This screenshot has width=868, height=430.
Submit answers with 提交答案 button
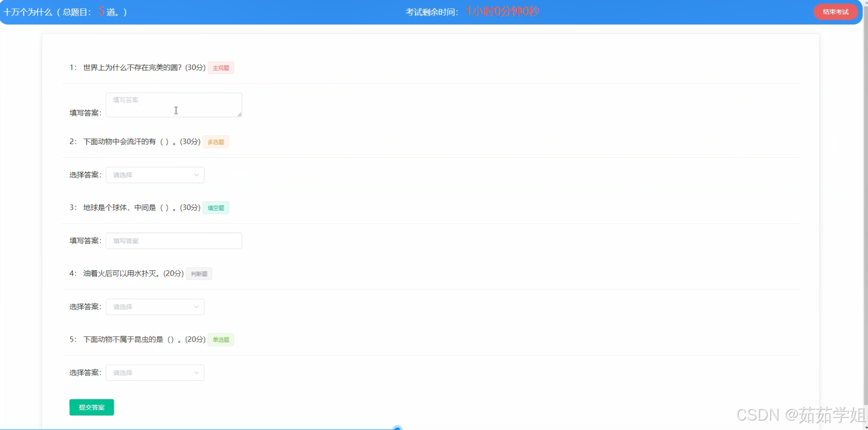point(92,407)
